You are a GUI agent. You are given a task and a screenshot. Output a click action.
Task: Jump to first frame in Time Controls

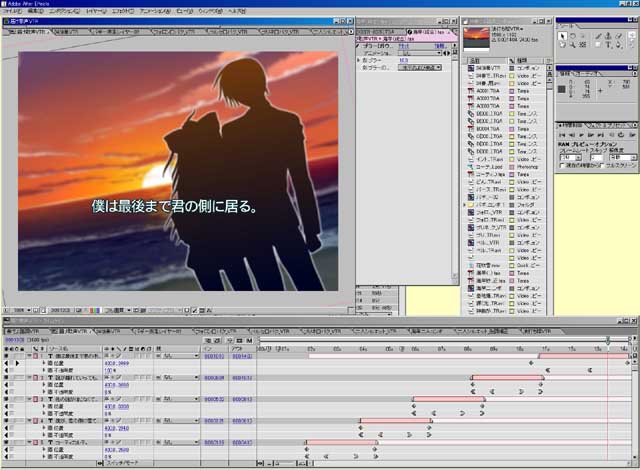562,135
